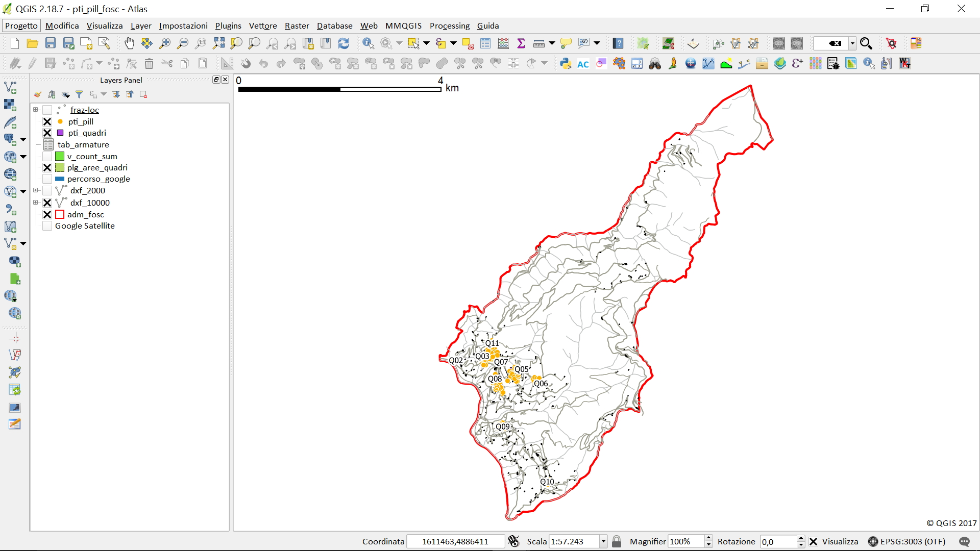980x551 pixels.
Task: Open the Scala scale dropdown
Action: pyautogui.click(x=603, y=541)
